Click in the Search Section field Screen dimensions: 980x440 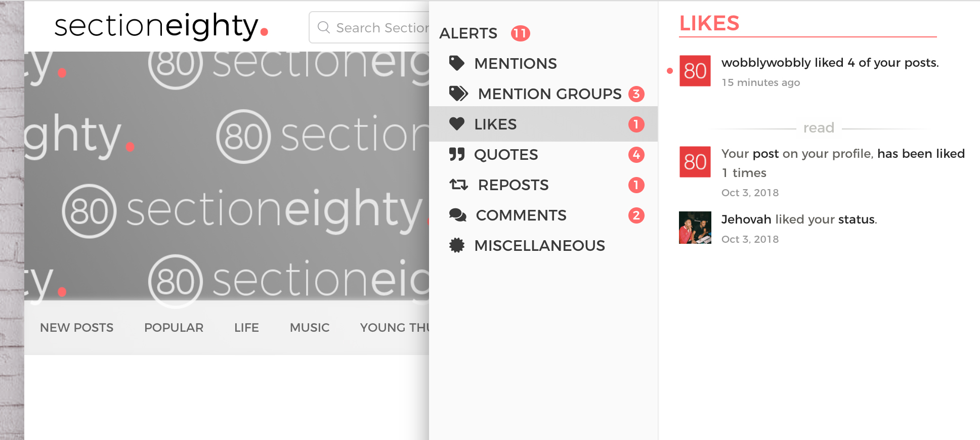(370, 27)
